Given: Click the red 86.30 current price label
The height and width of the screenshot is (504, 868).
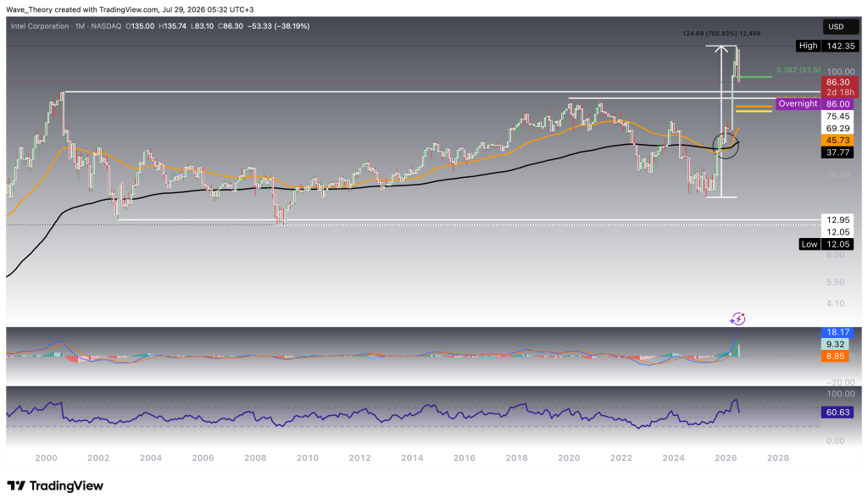Looking at the screenshot, I should tap(839, 82).
